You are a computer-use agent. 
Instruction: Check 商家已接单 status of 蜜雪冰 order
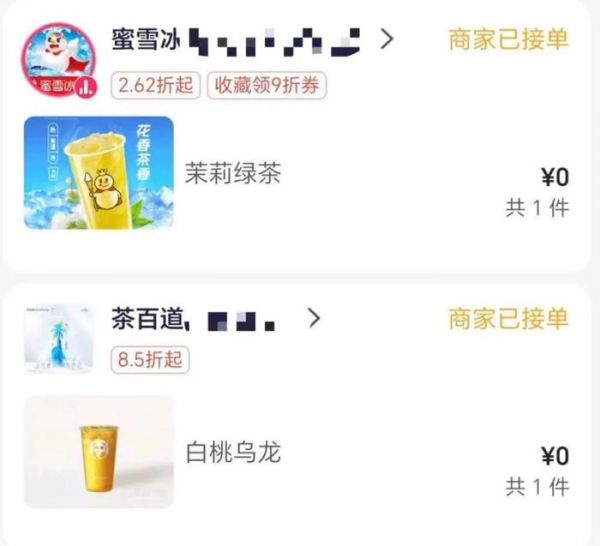coord(509,39)
